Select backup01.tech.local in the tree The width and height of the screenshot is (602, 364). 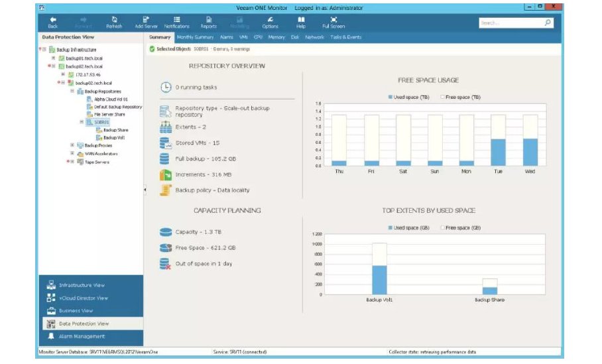[x=84, y=58]
